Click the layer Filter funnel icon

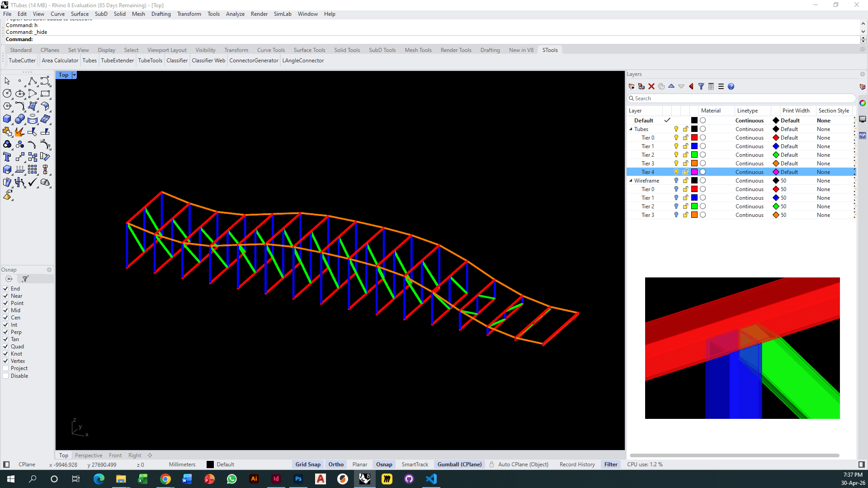701,86
